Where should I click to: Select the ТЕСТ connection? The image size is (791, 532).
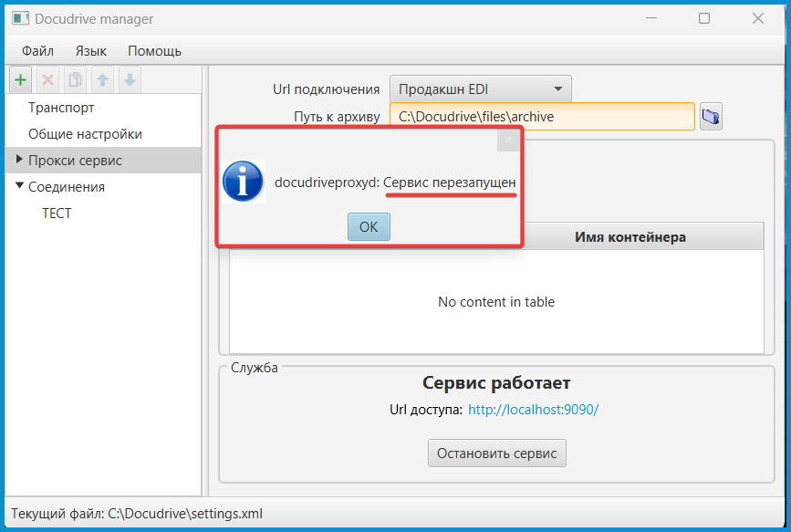tap(57, 214)
